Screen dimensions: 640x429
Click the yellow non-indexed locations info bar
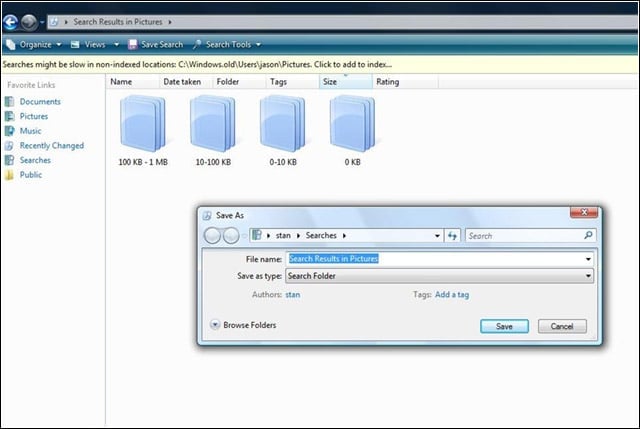(x=320, y=64)
